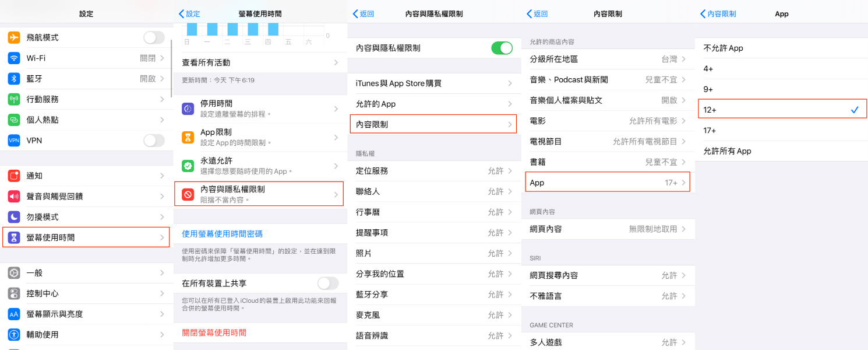Tap the App限制 hourglass icon
Image resolution: width=868 pixels, height=350 pixels.
(x=188, y=137)
